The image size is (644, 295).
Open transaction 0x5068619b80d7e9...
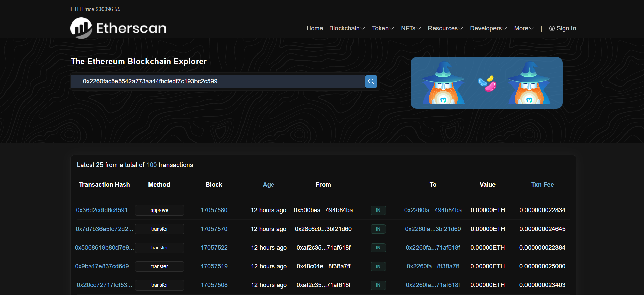click(105, 248)
